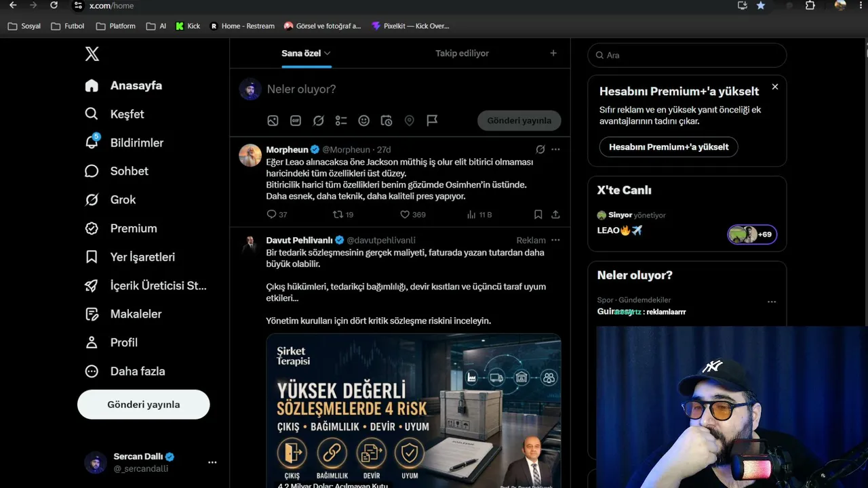Go back in browser
868x488 pixels.
[x=13, y=5]
